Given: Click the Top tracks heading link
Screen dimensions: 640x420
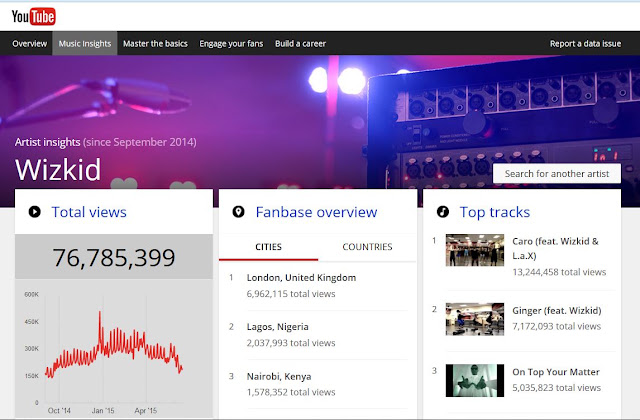Looking at the screenshot, I should pos(495,212).
